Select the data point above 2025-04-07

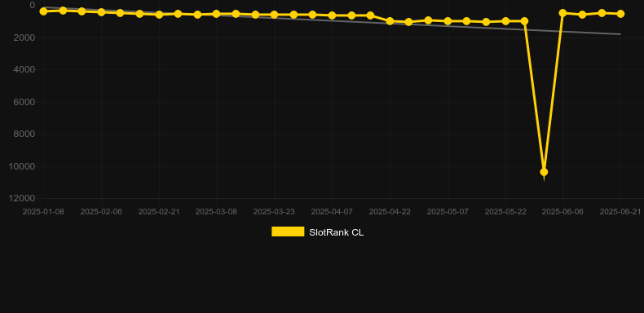(x=333, y=15)
